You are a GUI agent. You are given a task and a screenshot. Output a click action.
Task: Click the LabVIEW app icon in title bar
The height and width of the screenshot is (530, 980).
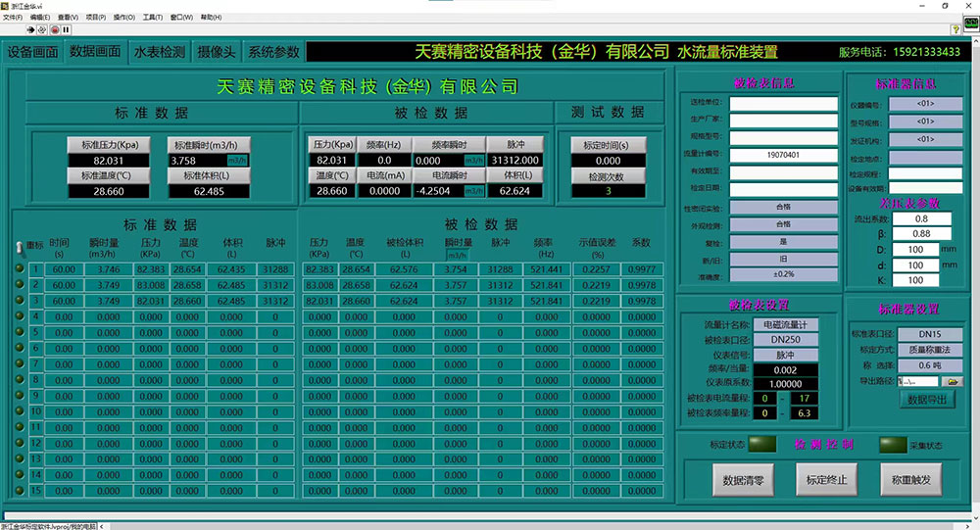tap(6, 6)
